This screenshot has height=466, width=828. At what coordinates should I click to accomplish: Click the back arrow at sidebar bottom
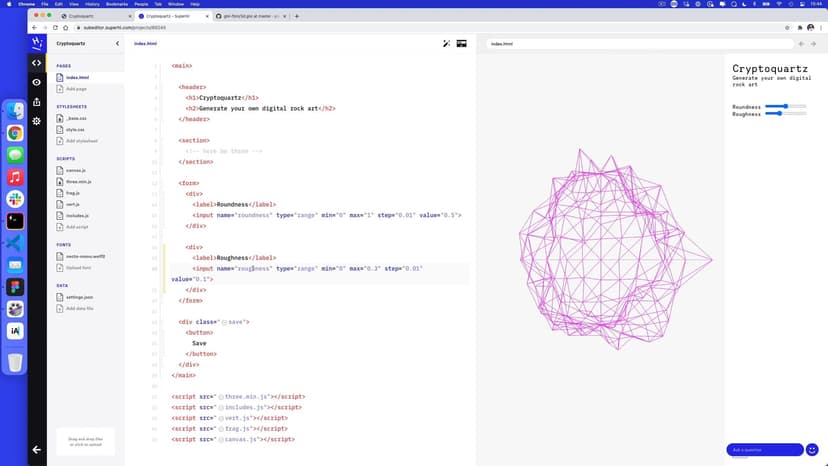[37, 450]
